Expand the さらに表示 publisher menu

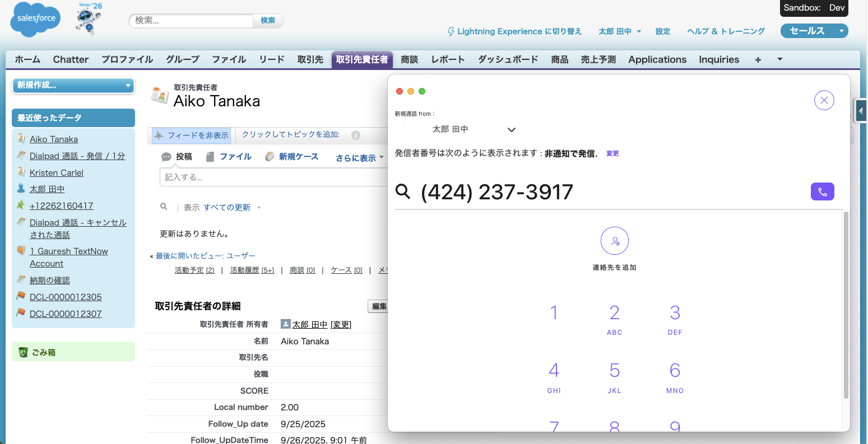tap(359, 158)
